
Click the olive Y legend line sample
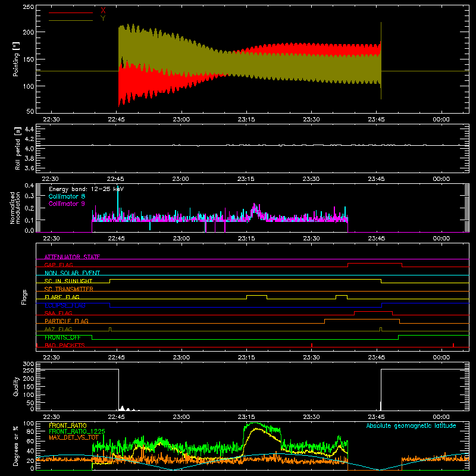pyautogui.click(x=71, y=20)
